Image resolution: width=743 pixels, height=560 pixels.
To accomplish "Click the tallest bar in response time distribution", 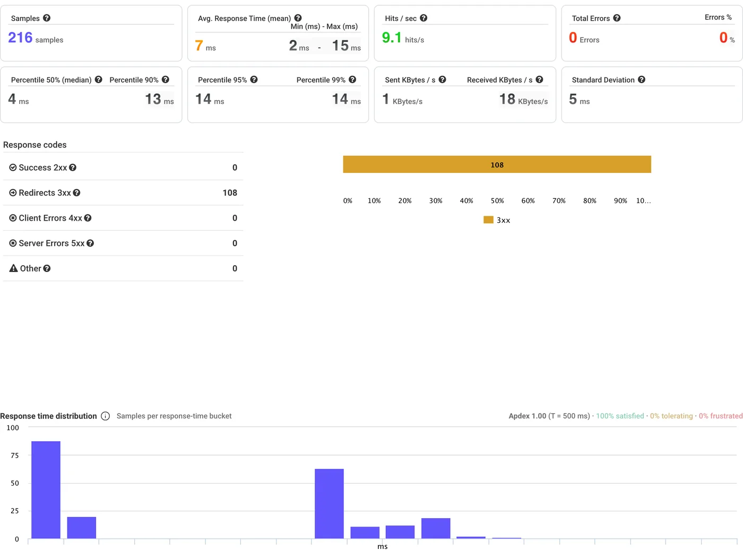I will point(46,489).
